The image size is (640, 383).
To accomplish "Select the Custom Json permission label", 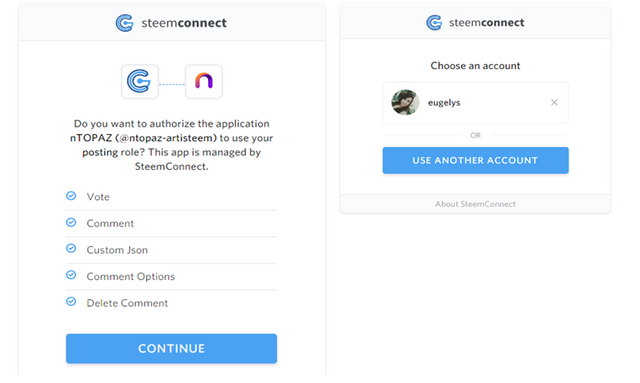I will pyautogui.click(x=117, y=250).
